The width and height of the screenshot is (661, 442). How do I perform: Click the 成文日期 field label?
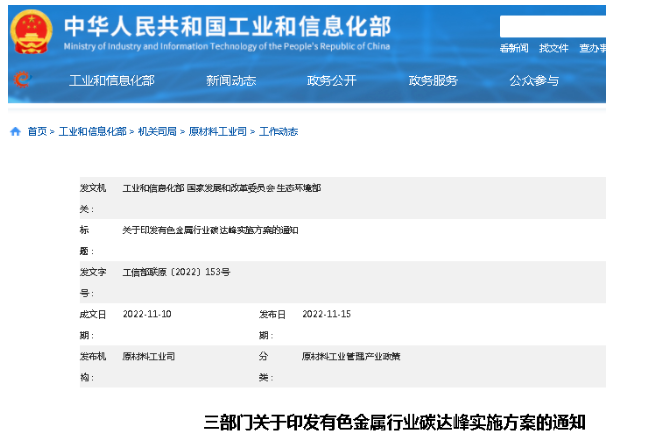tap(93, 325)
